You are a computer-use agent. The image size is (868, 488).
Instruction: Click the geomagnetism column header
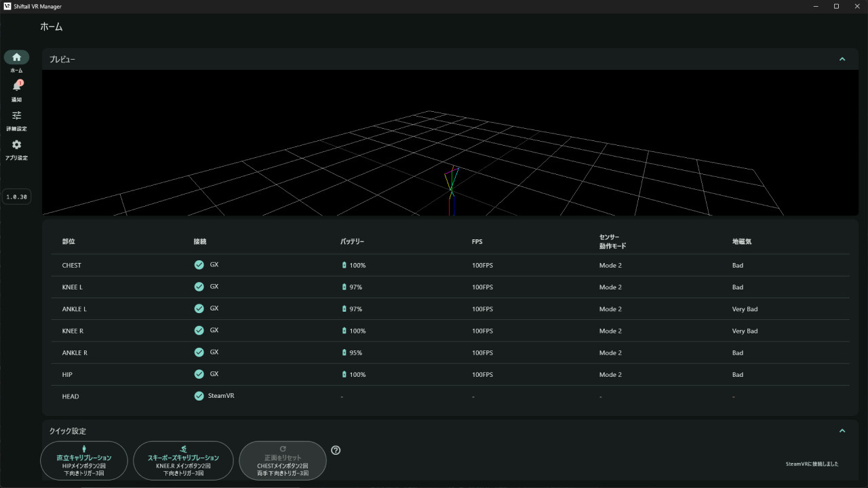click(x=742, y=242)
